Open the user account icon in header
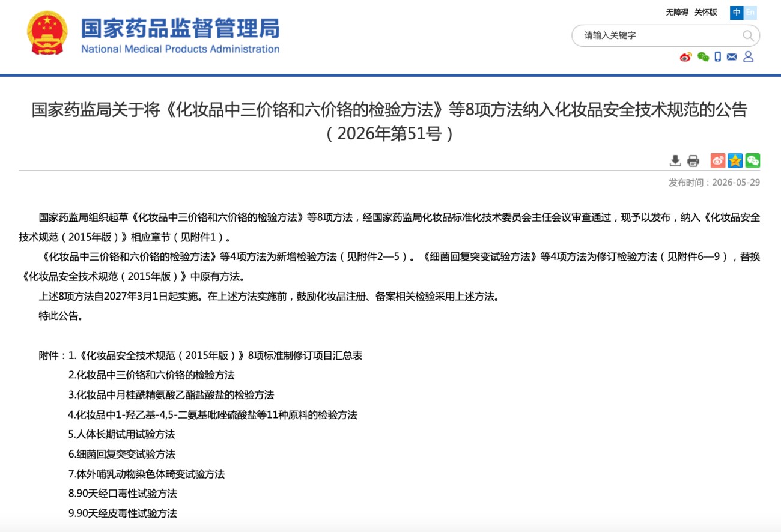The height and width of the screenshot is (532, 781). tap(749, 57)
